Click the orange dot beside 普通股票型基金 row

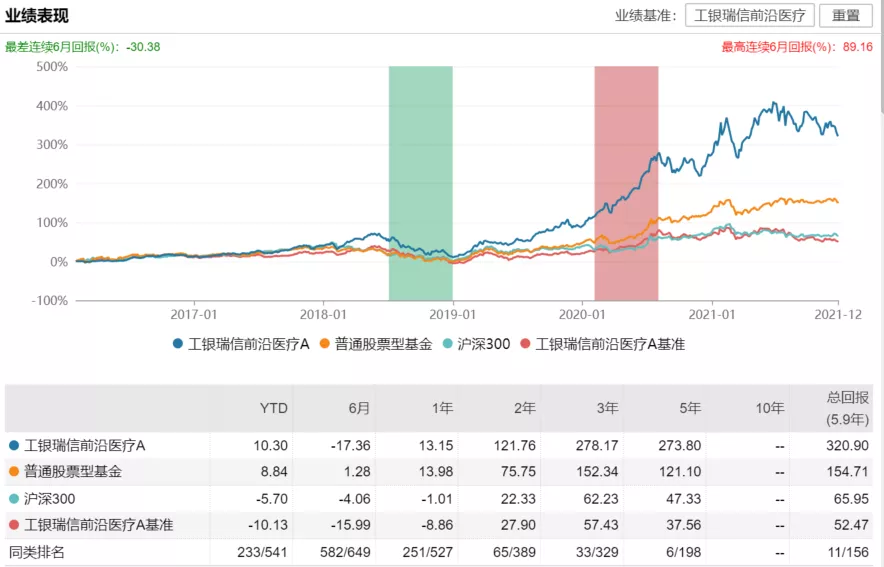[14, 471]
